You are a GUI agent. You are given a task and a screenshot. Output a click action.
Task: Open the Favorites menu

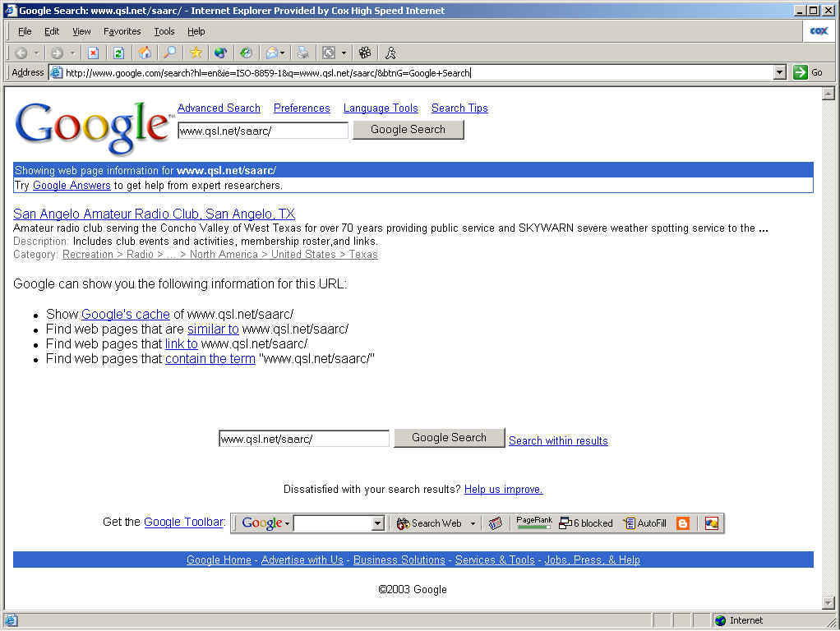(122, 31)
